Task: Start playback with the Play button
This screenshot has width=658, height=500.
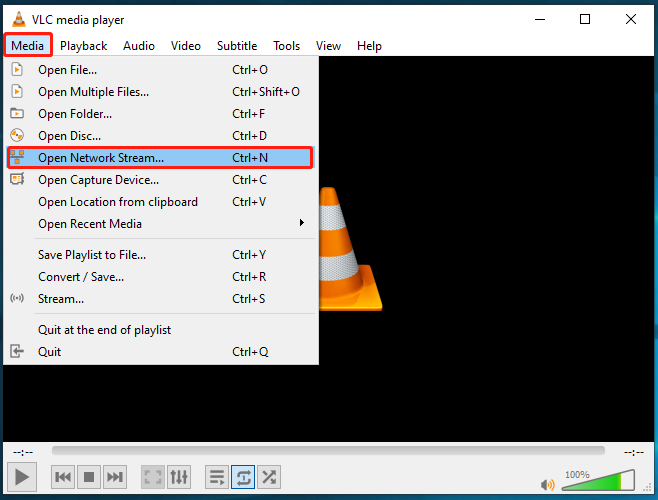Action: coord(22,477)
